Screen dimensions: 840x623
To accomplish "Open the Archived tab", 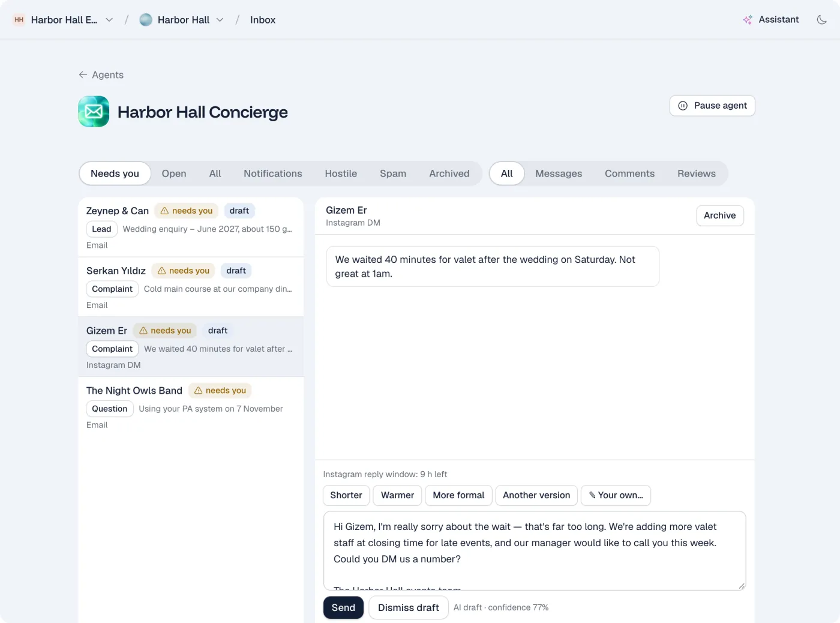I will (449, 173).
